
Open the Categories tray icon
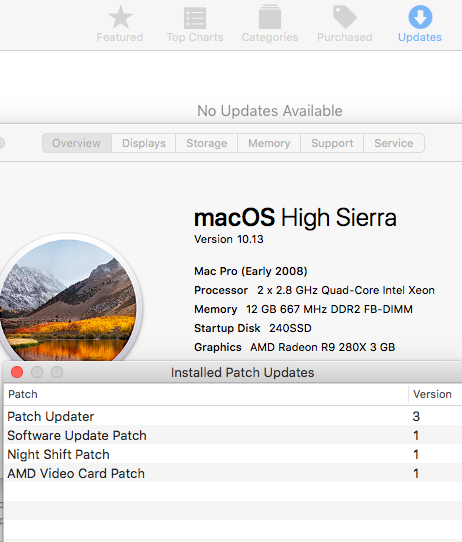point(270,17)
